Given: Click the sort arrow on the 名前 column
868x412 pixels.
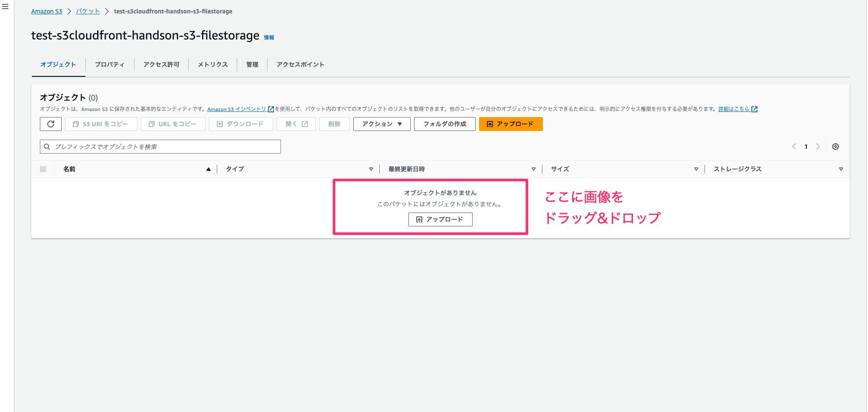Looking at the screenshot, I should (x=209, y=169).
